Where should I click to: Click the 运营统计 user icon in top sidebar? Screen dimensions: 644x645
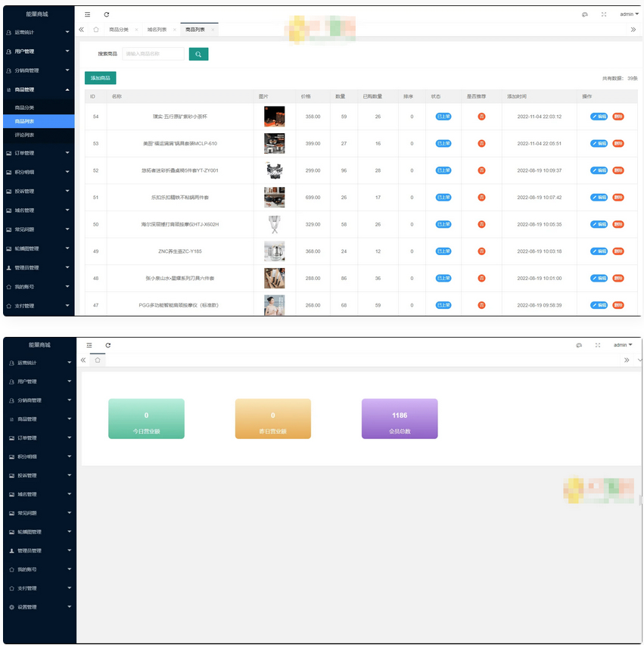tap(8, 33)
